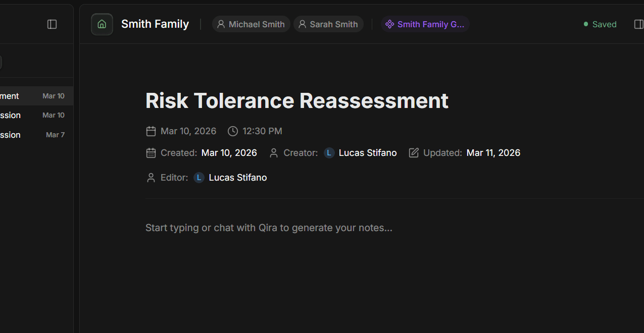The height and width of the screenshot is (333, 644).
Task: Click the green home icon beside Smith Family
Action: [102, 24]
